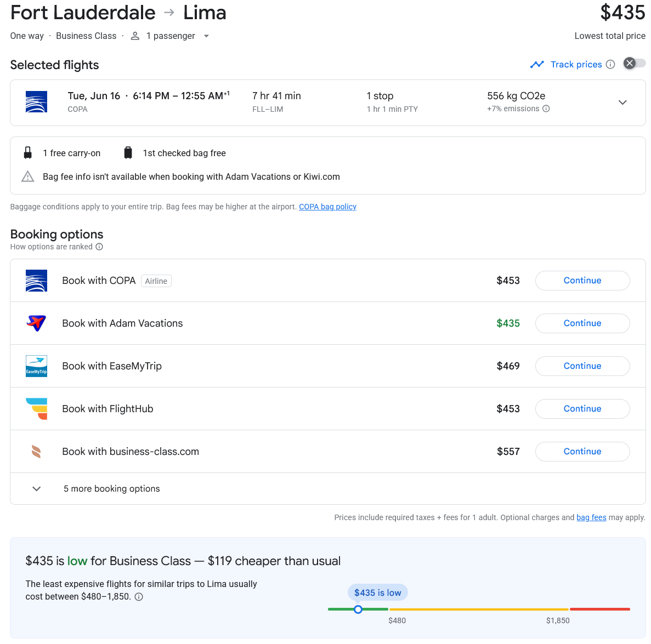Continue booking with COPA airline

(x=582, y=281)
